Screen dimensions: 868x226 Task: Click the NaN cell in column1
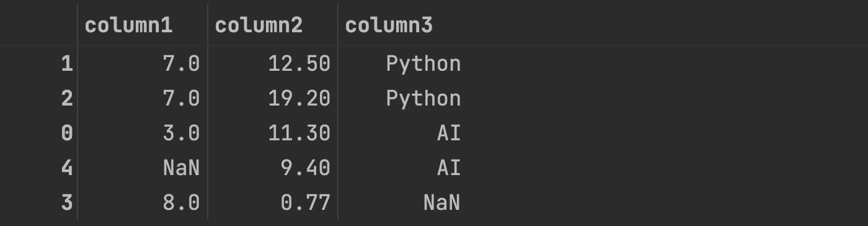(x=182, y=168)
